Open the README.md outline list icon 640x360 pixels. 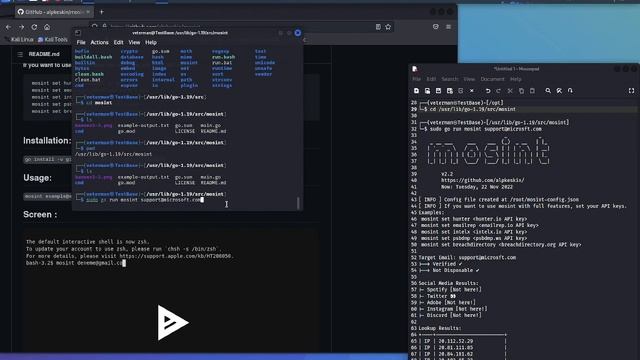pyautogui.click(x=20, y=54)
